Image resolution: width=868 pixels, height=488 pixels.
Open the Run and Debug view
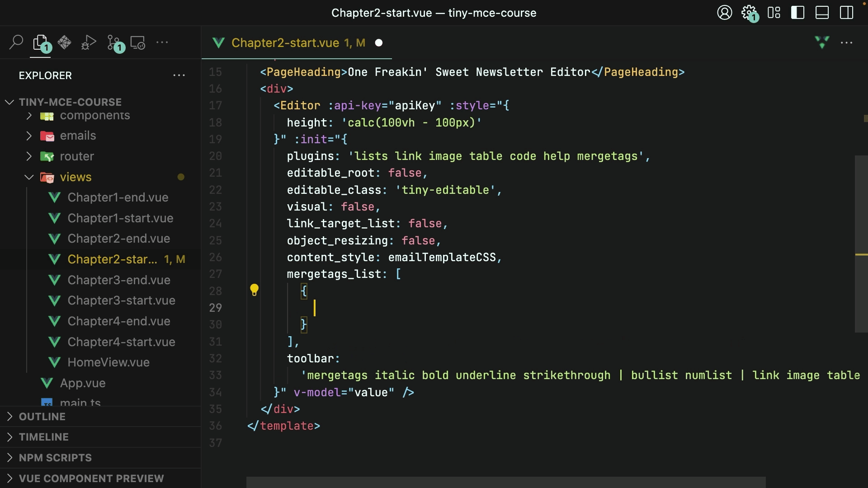coord(89,42)
